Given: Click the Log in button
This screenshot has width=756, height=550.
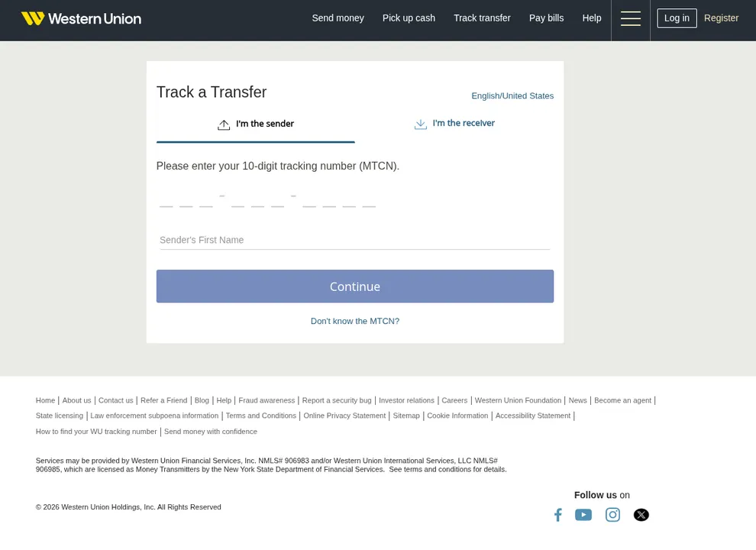Looking at the screenshot, I should pyautogui.click(x=677, y=18).
